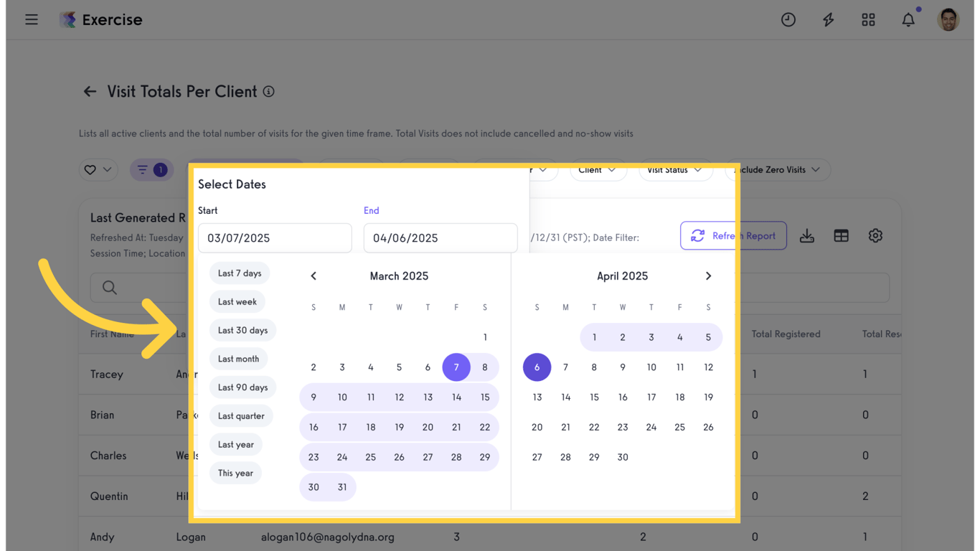Open the report settings gear icon

[x=875, y=235]
